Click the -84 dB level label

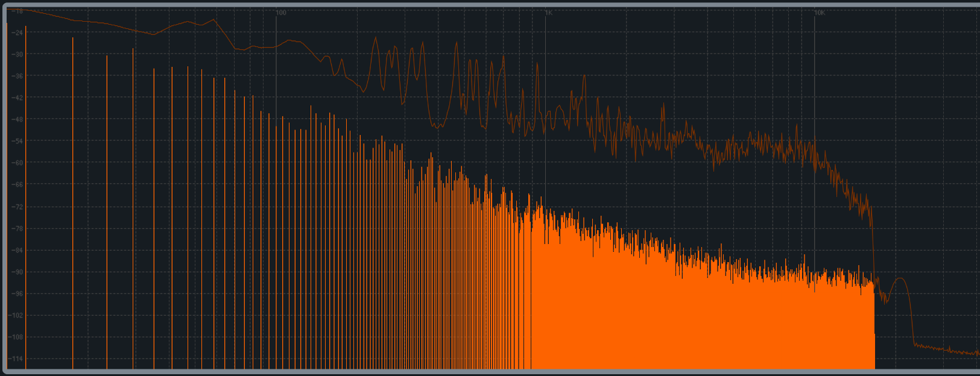(17, 250)
